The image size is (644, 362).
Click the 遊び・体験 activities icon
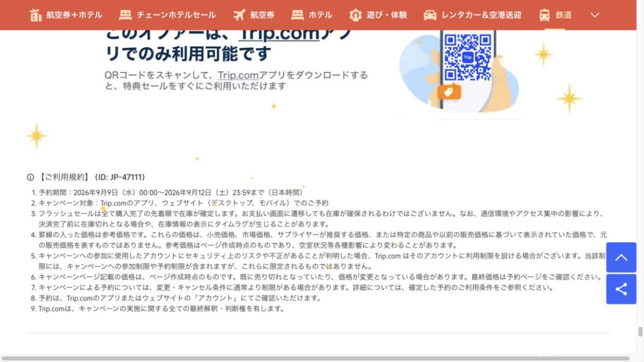point(355,15)
